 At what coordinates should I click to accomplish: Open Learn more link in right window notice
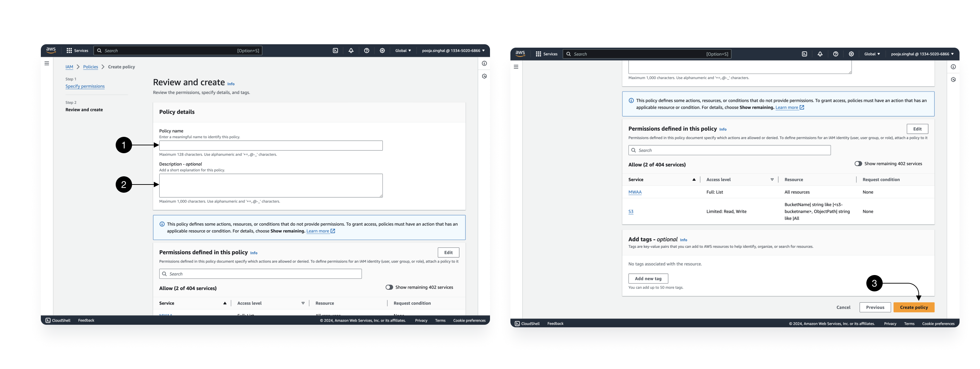(790, 107)
